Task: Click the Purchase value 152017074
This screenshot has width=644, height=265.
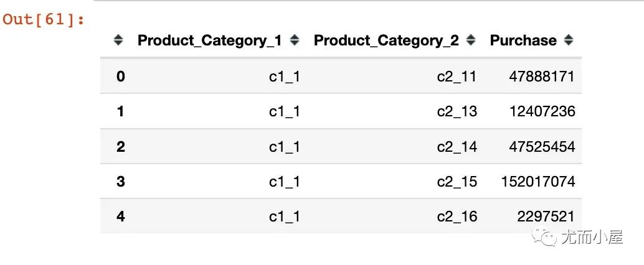Action: (538, 181)
